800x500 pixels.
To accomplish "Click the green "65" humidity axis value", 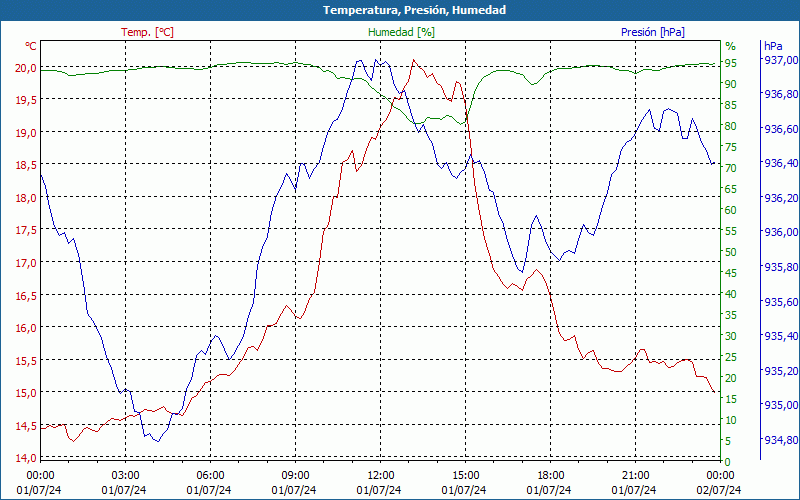I will point(731,189).
